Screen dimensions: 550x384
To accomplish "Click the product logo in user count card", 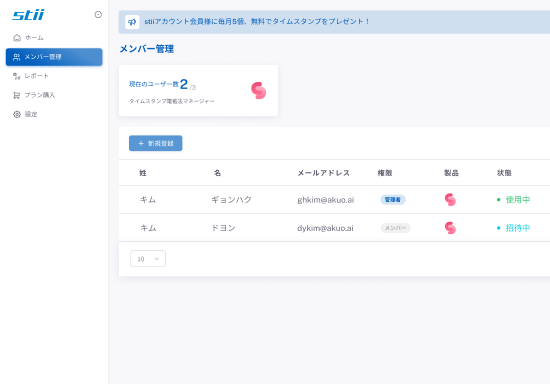I will [259, 90].
